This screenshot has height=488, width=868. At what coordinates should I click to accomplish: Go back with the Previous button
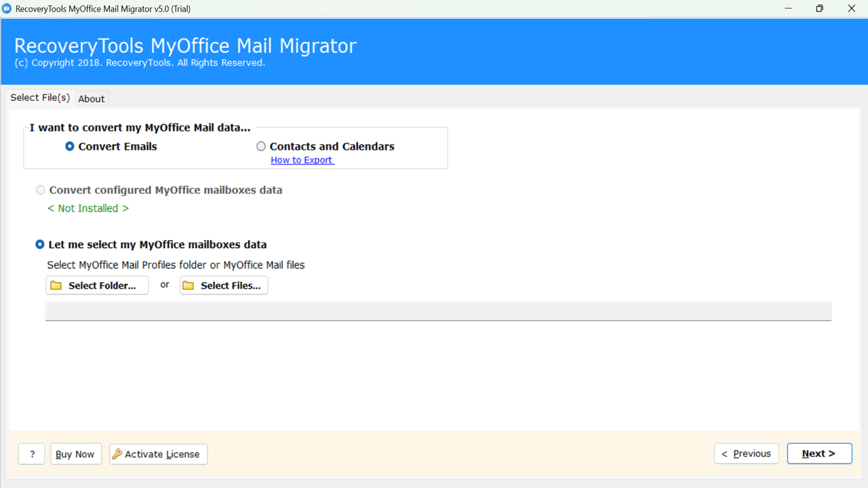tap(746, 454)
